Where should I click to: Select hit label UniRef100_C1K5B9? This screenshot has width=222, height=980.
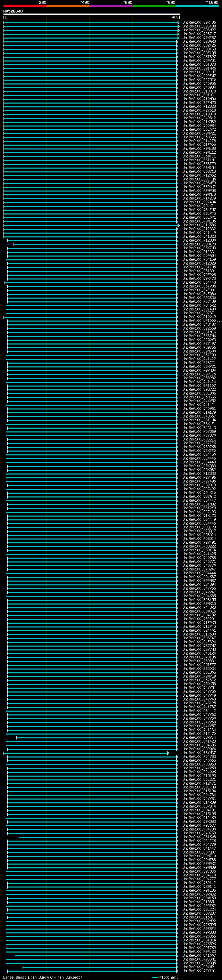coord(199,122)
